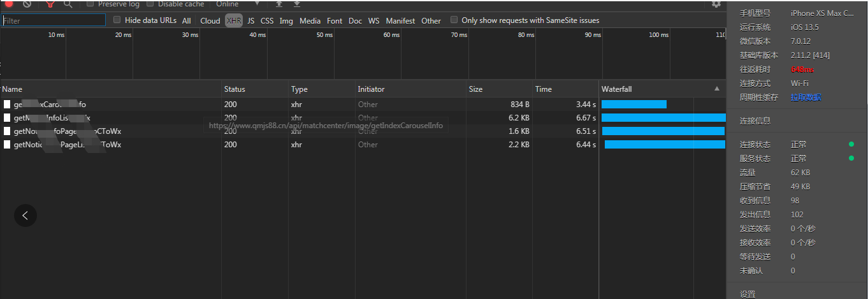Filter requests by Doc type
868x299 pixels.
coord(355,20)
